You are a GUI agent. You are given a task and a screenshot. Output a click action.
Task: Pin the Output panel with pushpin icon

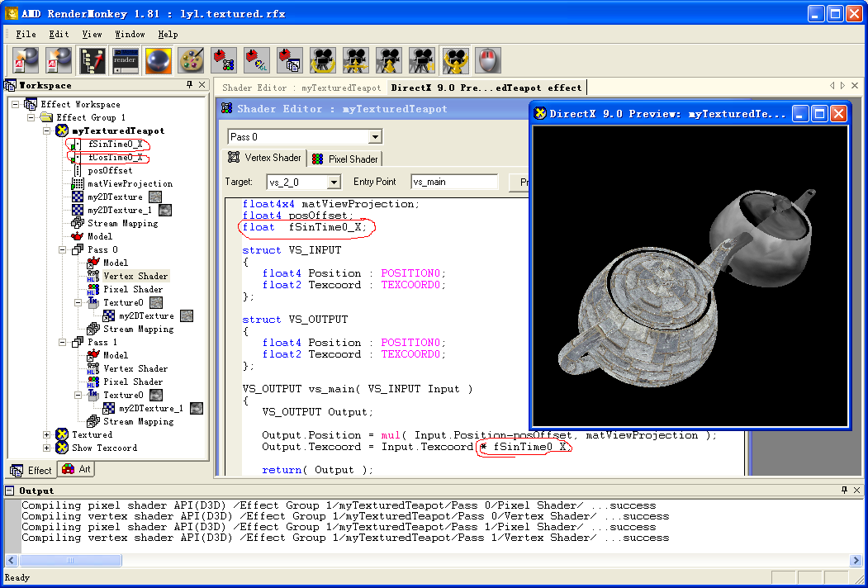click(x=844, y=490)
